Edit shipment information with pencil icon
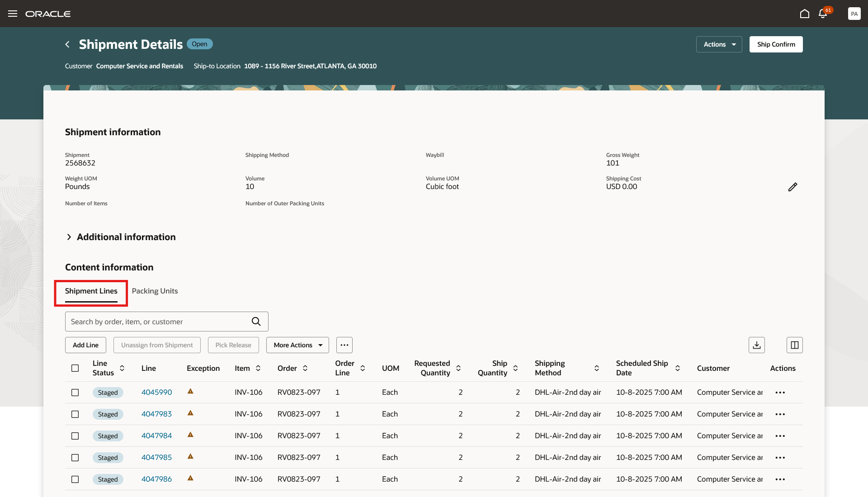868x497 pixels. pyautogui.click(x=793, y=187)
